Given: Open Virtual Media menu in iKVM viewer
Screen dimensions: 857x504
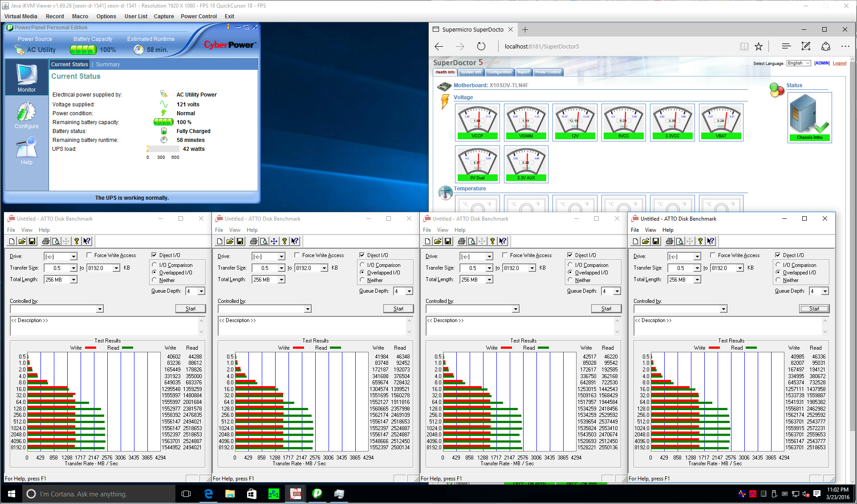Looking at the screenshot, I should [21, 16].
